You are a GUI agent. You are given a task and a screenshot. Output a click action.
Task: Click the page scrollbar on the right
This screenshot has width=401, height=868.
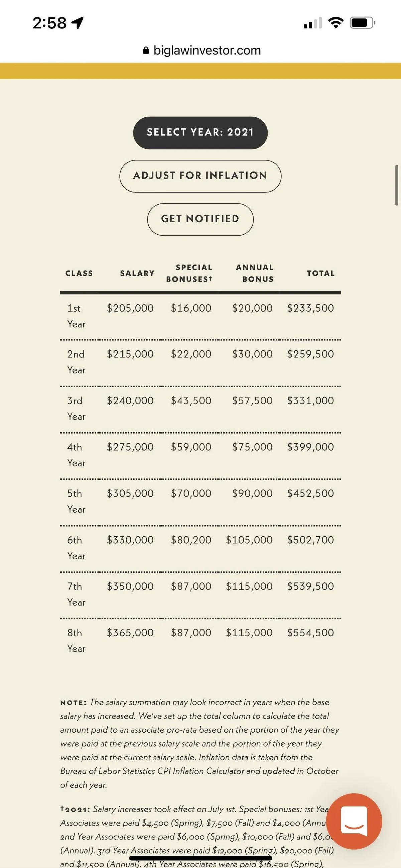coord(397,185)
